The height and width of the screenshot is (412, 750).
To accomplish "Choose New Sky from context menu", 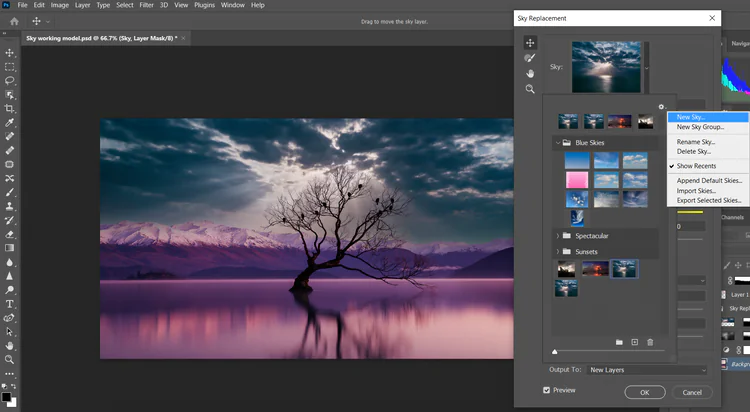I will pyautogui.click(x=690, y=117).
